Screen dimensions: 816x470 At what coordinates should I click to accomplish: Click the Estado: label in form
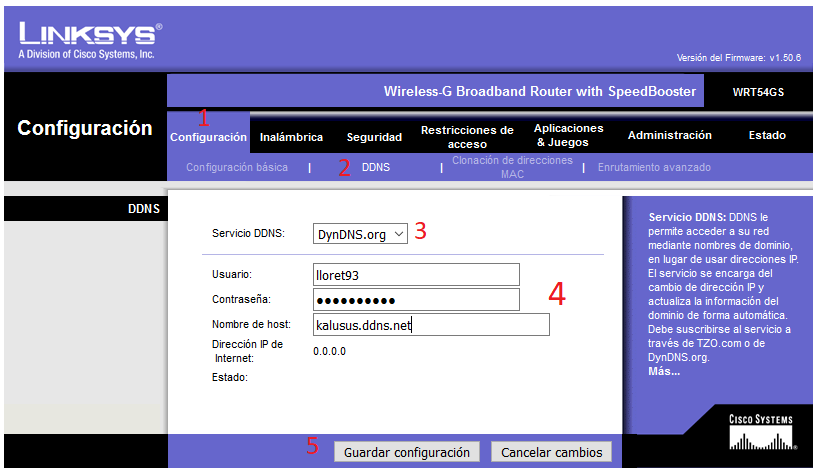click(x=230, y=377)
